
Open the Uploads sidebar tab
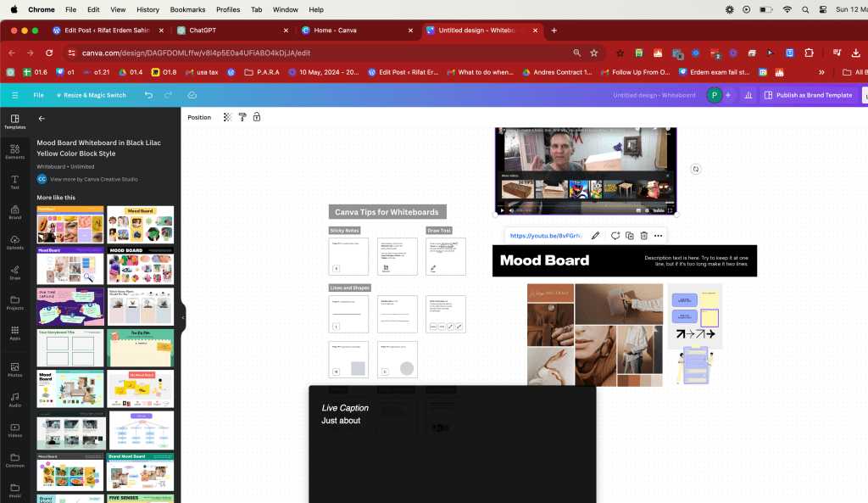pyautogui.click(x=15, y=243)
